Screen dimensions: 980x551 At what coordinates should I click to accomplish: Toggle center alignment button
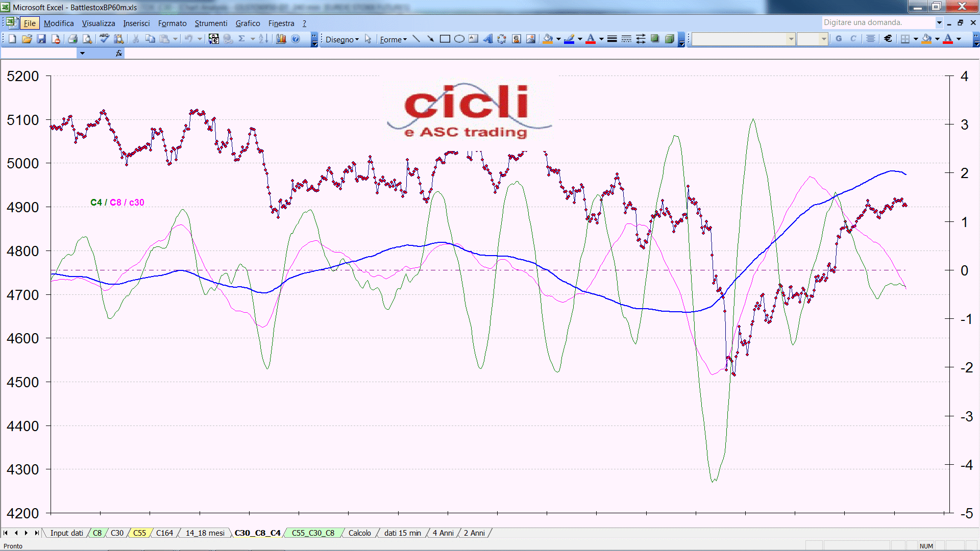pyautogui.click(x=871, y=39)
